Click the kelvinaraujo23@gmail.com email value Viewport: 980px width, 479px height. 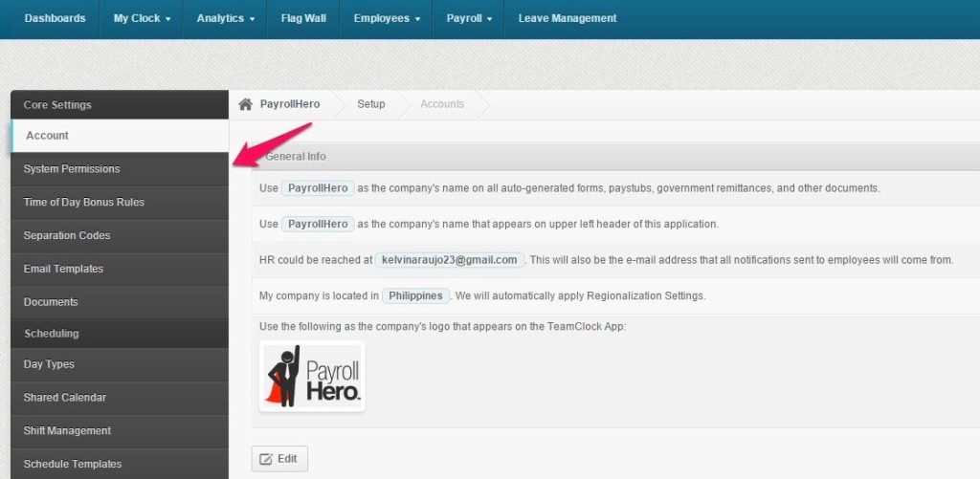tap(450, 260)
